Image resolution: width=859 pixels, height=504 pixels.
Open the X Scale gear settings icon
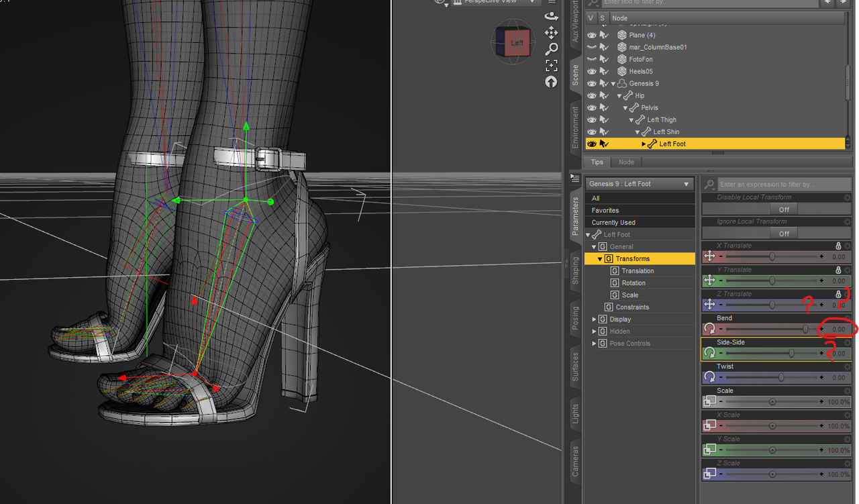click(x=848, y=415)
